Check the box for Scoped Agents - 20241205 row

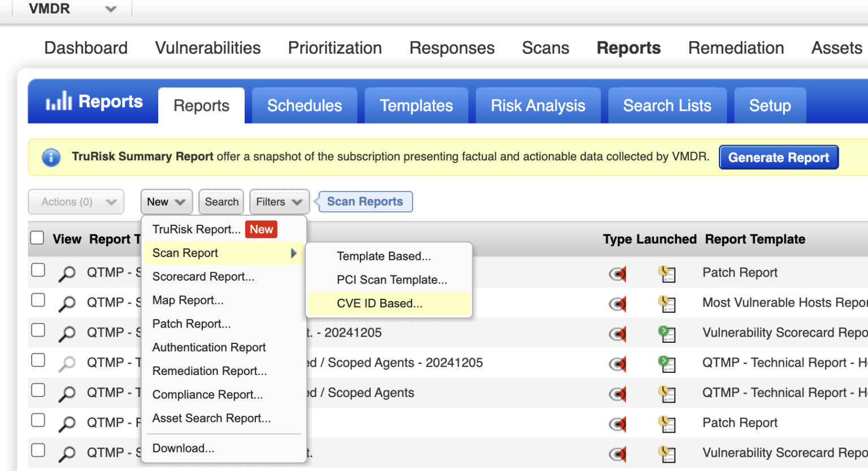pos(38,360)
